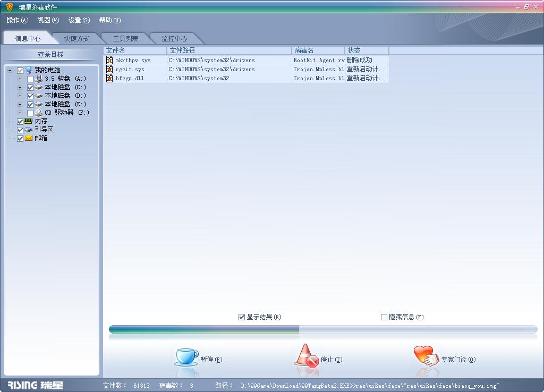Screen dimensions: 544x392
Task: Click the pause teacup icon
Action: coord(186,357)
